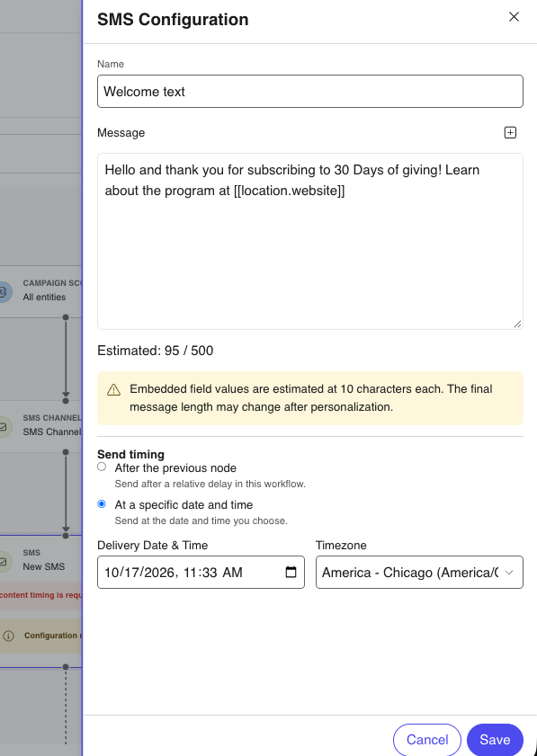Cancel the SMS configuration

(427, 740)
